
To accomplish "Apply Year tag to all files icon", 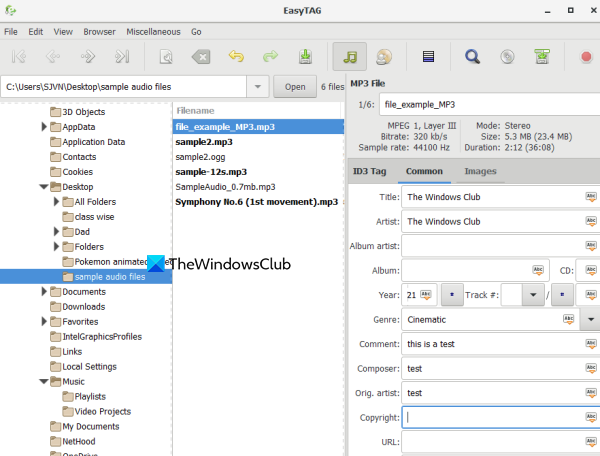I will click(x=426, y=295).
